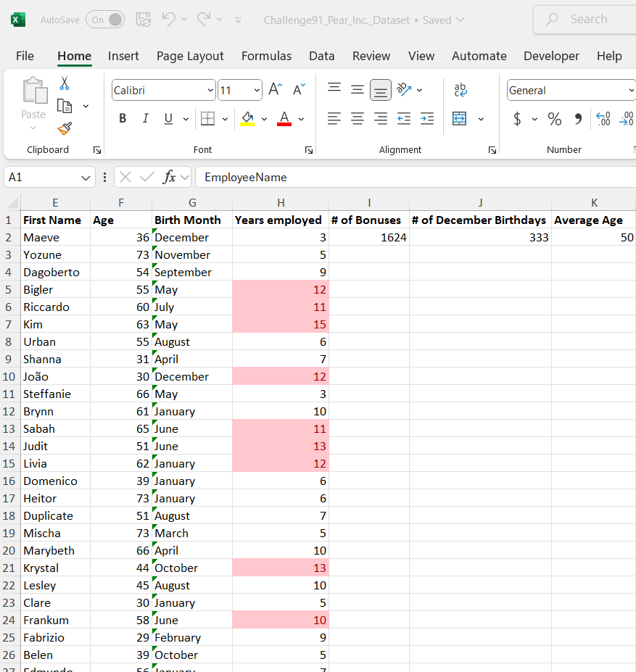Select cell containing 1624
This screenshot has width=636, height=672.
pyautogui.click(x=369, y=237)
